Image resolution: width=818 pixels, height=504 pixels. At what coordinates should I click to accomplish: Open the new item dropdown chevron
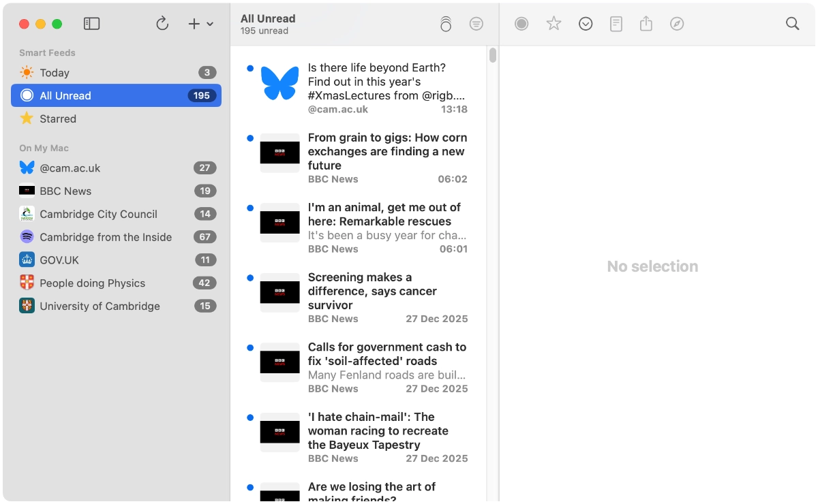point(209,23)
